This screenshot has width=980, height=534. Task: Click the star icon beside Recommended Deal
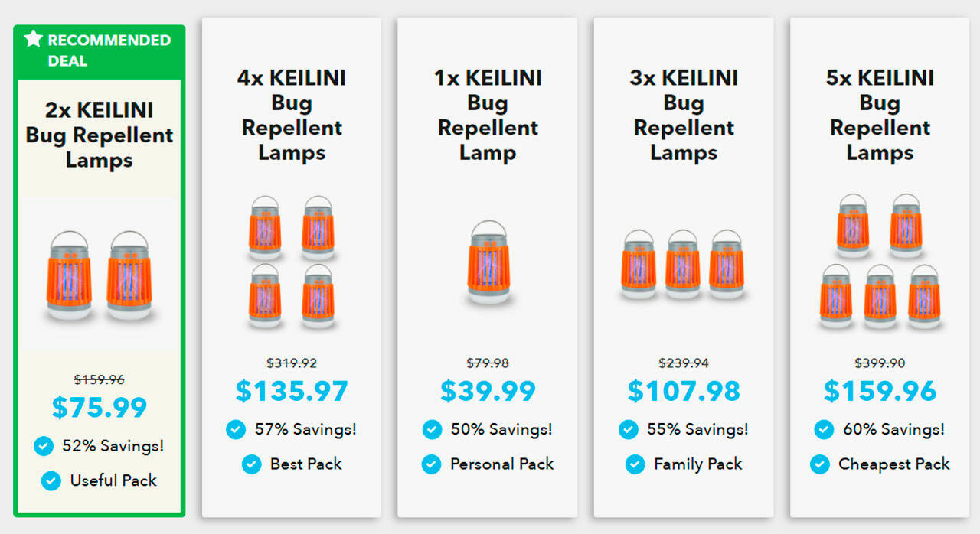pyautogui.click(x=33, y=39)
